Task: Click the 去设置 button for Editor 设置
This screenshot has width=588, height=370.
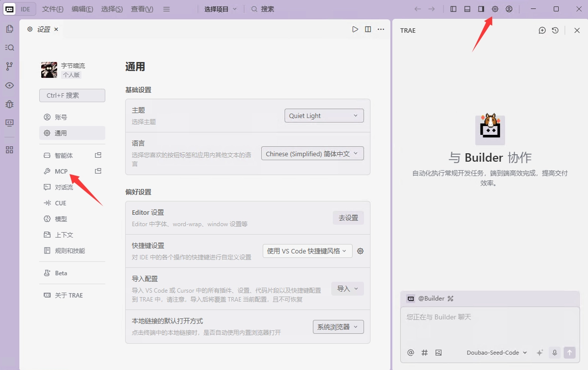Action: [x=348, y=218]
